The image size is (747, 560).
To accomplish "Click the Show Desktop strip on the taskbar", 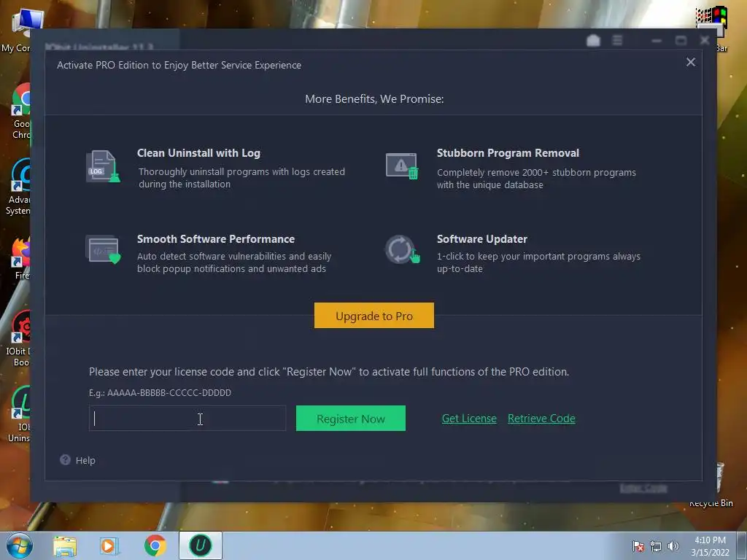I will click(x=742, y=546).
